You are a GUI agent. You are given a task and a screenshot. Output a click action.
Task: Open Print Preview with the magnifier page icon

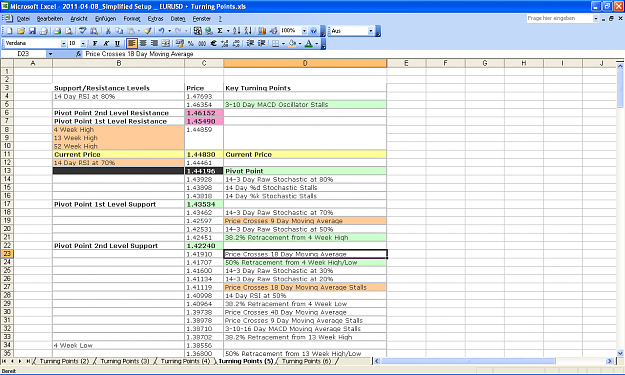pos(69,31)
